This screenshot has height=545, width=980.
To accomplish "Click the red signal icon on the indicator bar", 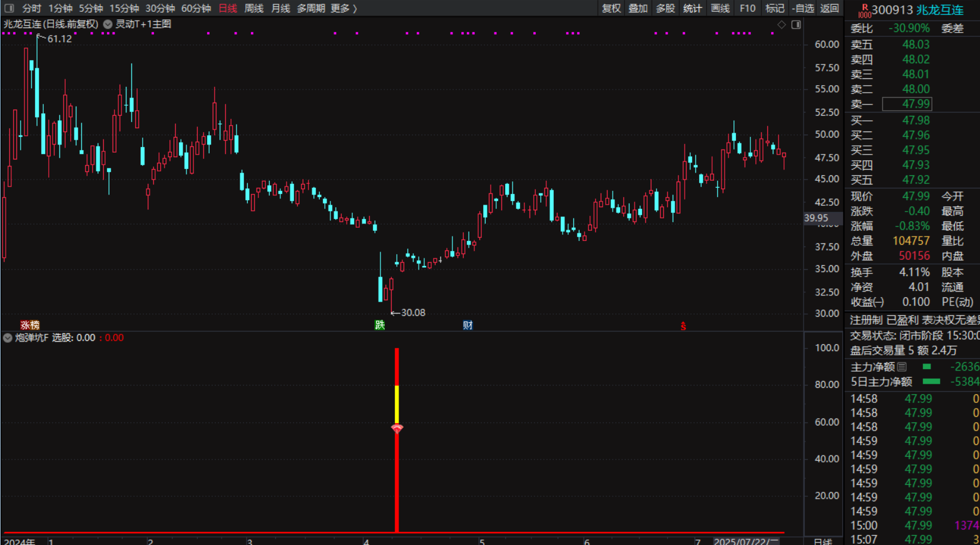I will coord(397,429).
